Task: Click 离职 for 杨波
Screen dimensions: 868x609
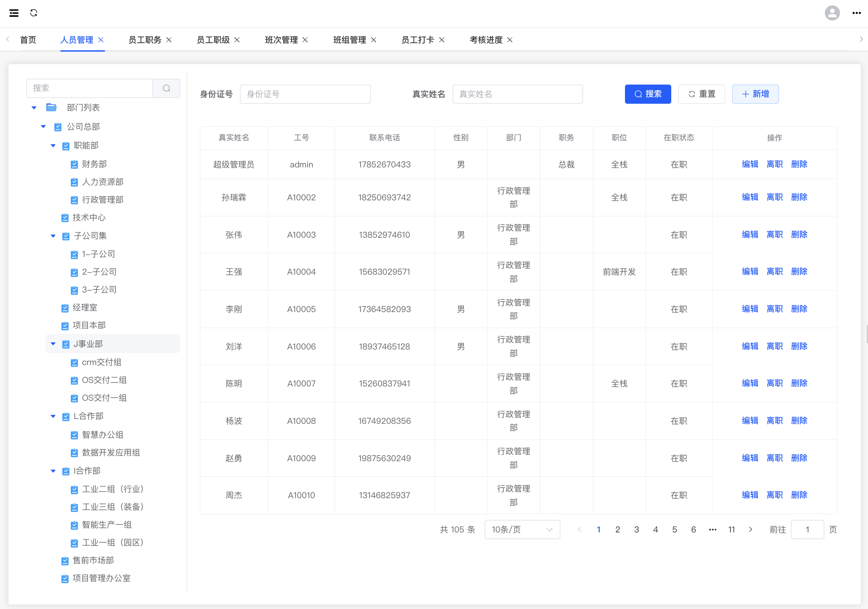Action: pyautogui.click(x=775, y=421)
